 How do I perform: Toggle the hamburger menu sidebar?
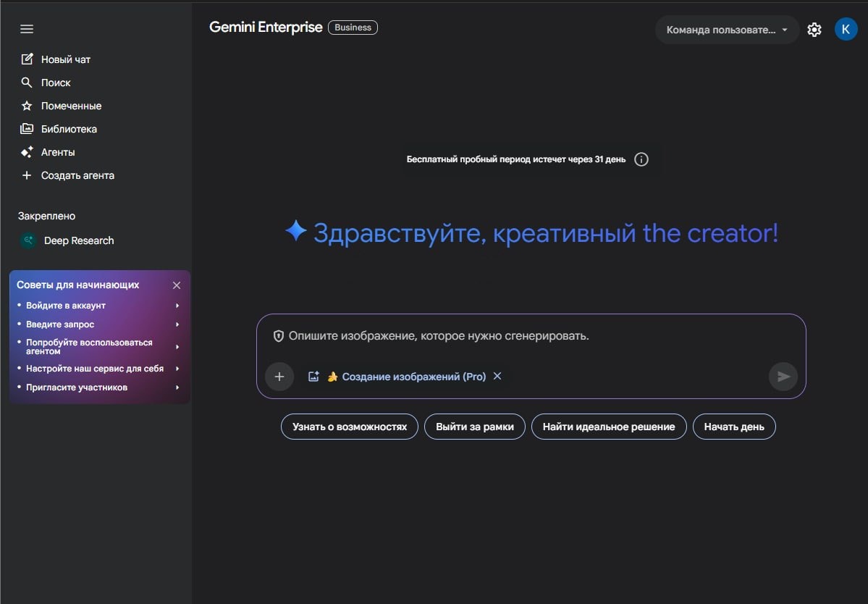click(27, 29)
